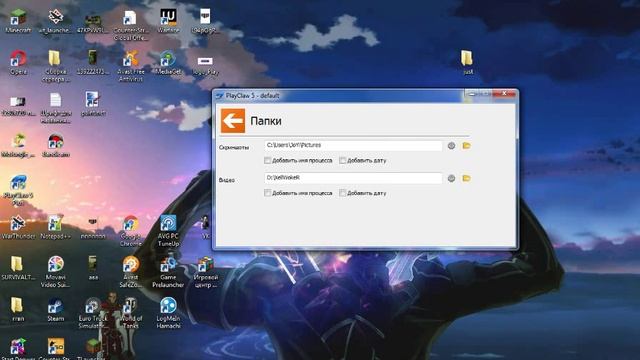This screenshot has height=360, width=640.
Task: Select the Movavi Video Suite shortcut
Action: [56, 272]
